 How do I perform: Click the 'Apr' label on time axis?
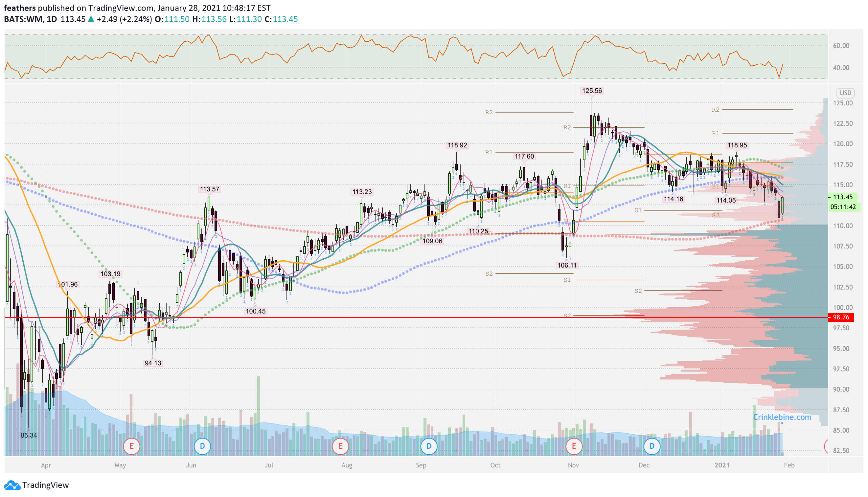pyautogui.click(x=46, y=465)
